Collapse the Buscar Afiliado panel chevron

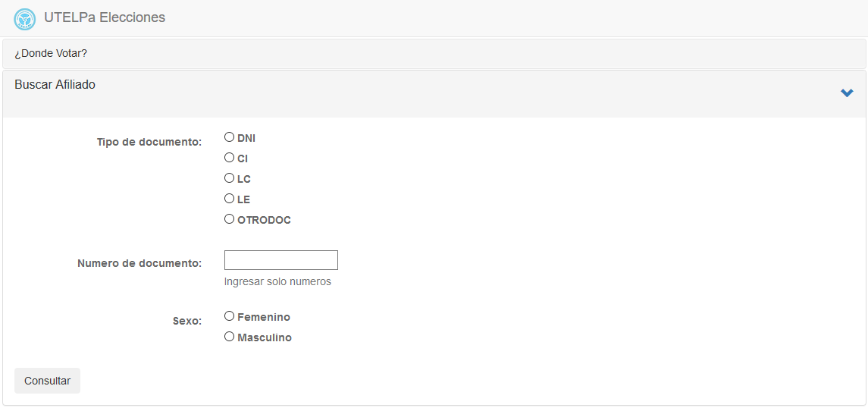(847, 93)
